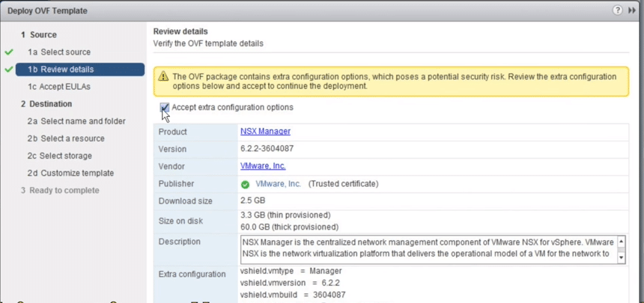The height and width of the screenshot is (303, 644).
Task: Click VMware, Inc. publisher certificate link
Action: click(x=278, y=184)
